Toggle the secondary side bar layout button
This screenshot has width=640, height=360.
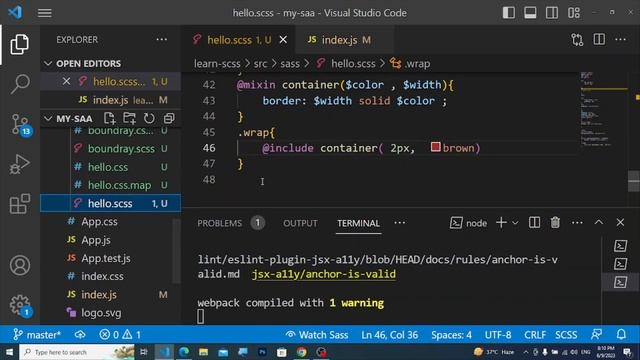click(552, 13)
